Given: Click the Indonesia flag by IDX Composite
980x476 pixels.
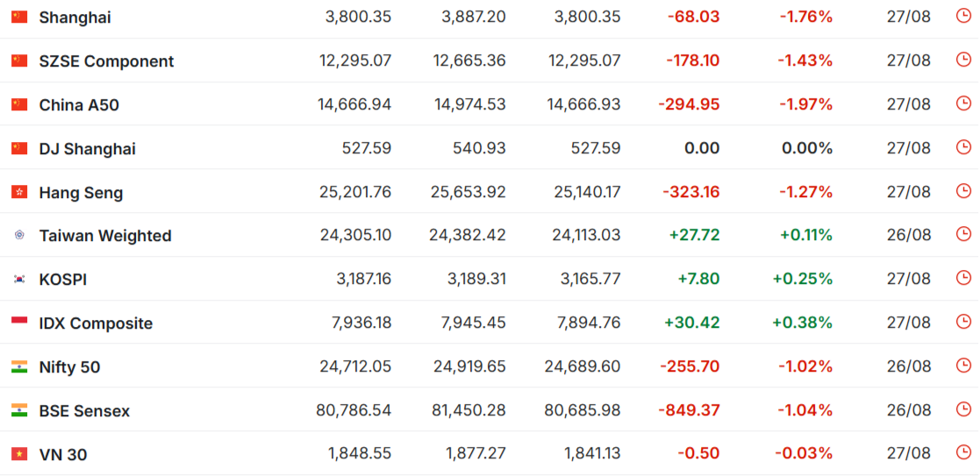Looking at the screenshot, I should 19,323.
